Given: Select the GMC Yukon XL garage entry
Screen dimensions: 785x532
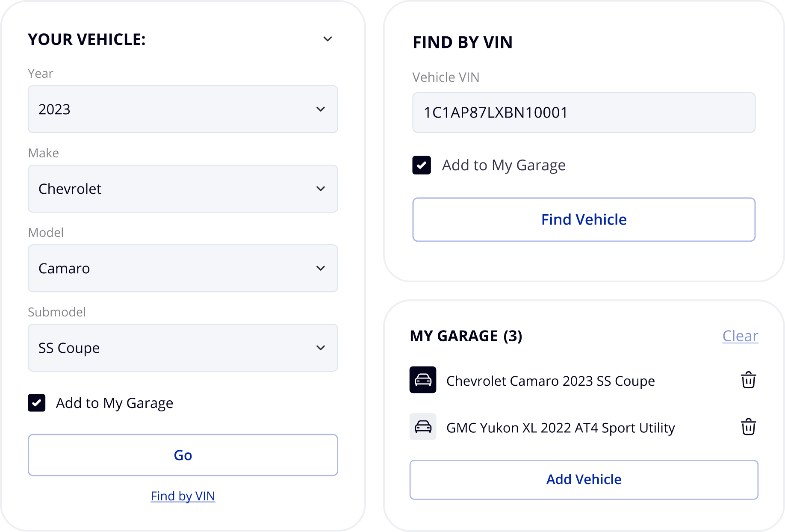Looking at the screenshot, I should [x=560, y=427].
